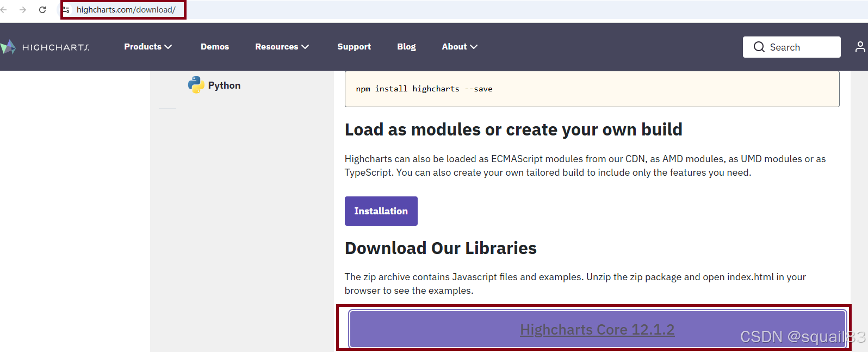
Task: Go to home via the Highcharts logo
Action: coord(45,47)
